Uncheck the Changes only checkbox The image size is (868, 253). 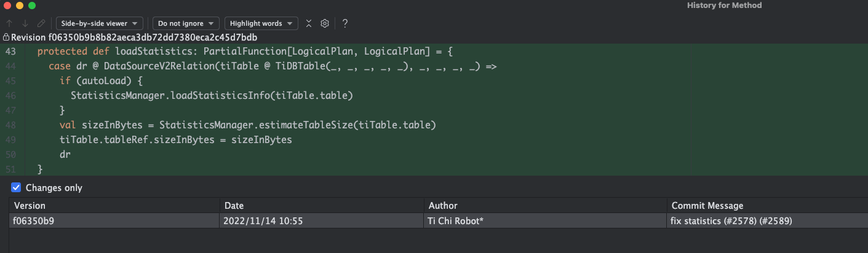click(16, 188)
